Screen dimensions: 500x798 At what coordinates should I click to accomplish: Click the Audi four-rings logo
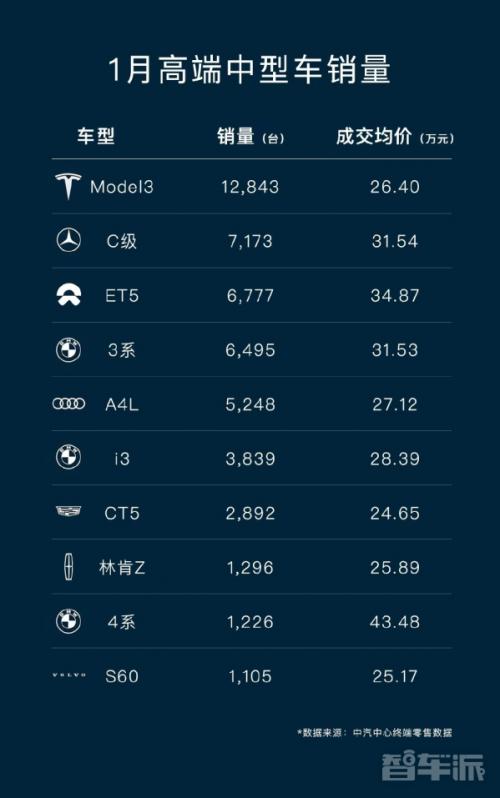pos(69,404)
